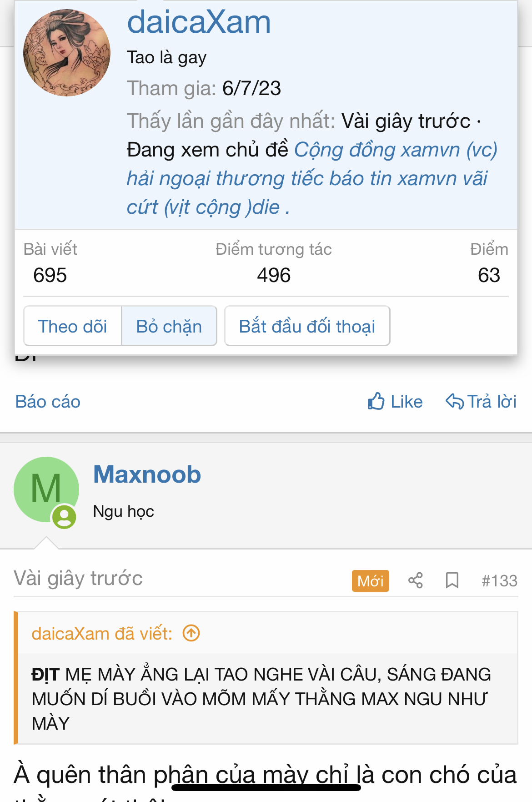Open the daicaXam profile name link
The width and height of the screenshot is (532, 802).
[x=199, y=22]
